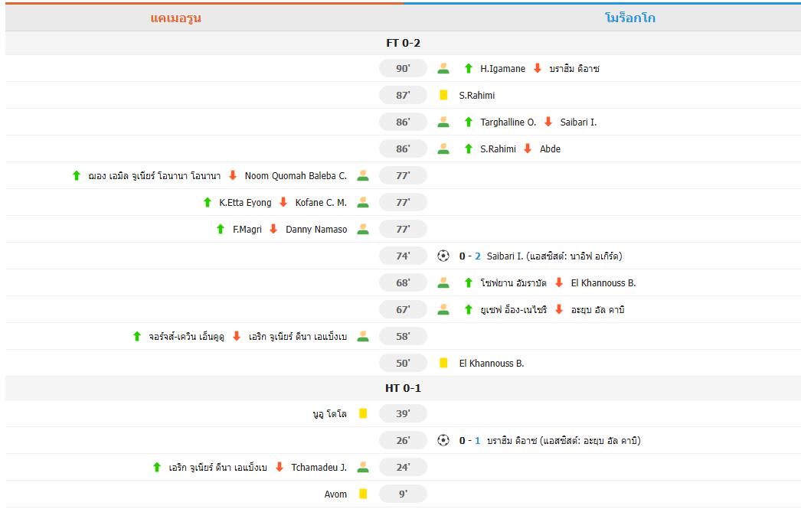
Task: Click substitution person icon at 58'
Action: pyautogui.click(x=363, y=336)
